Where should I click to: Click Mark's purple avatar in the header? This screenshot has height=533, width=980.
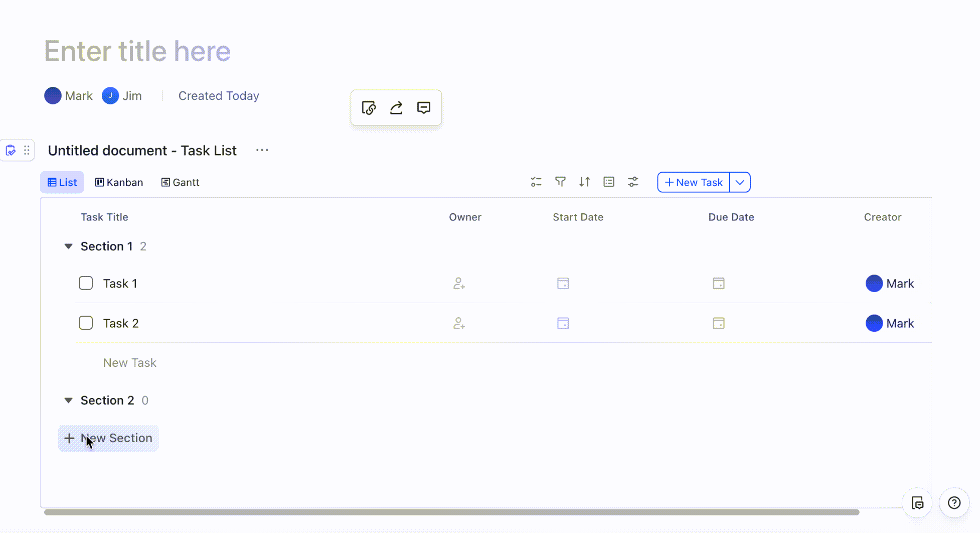(53, 95)
